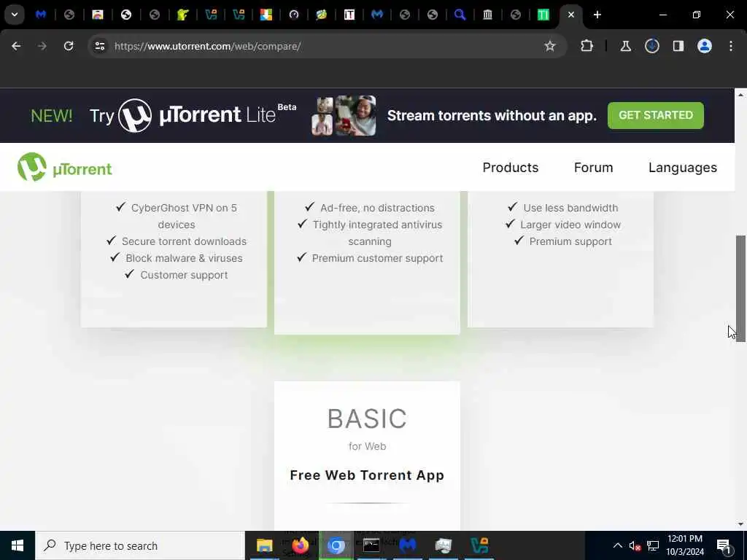The height and width of the screenshot is (560, 747).
Task: Open the notification center icon
Action: [x=724, y=546]
